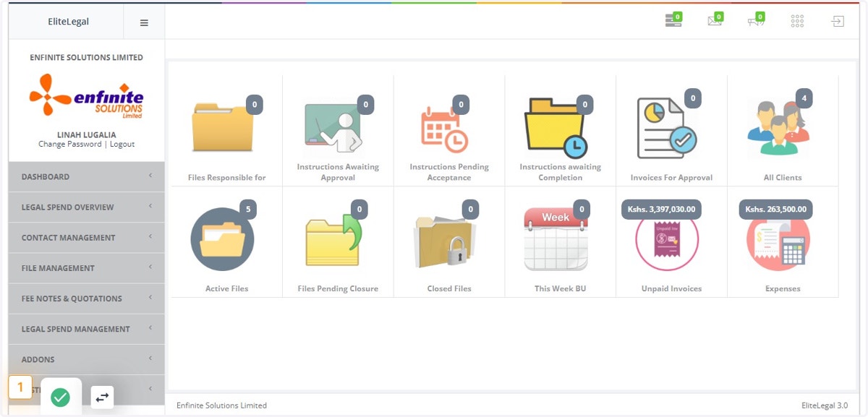Click the Expenses label
Viewport: 868px width, 417px height.
783,288
